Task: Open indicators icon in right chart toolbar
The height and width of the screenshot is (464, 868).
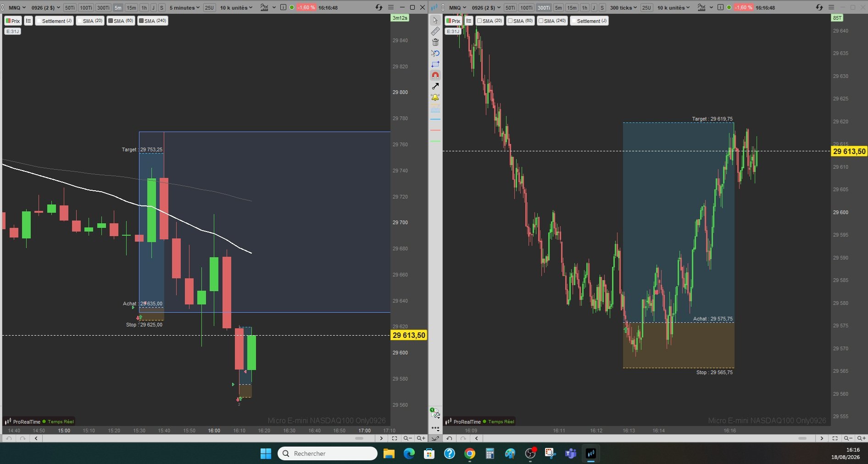Action: pos(701,7)
